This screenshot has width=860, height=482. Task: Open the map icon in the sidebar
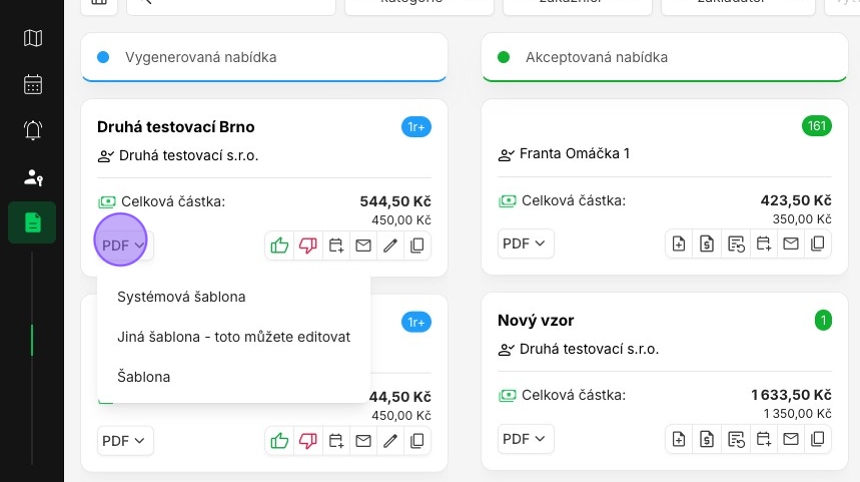click(x=33, y=39)
